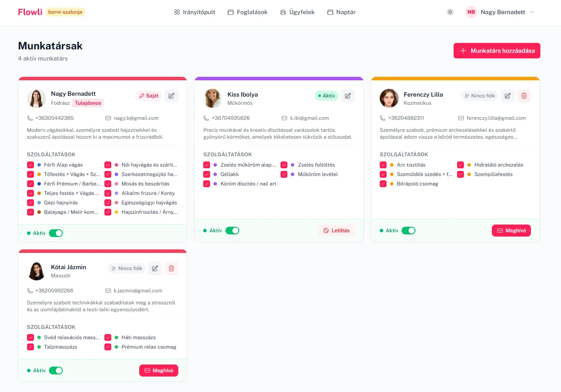Open the Foglalások menu
This screenshot has width=561, height=392.
tap(248, 12)
